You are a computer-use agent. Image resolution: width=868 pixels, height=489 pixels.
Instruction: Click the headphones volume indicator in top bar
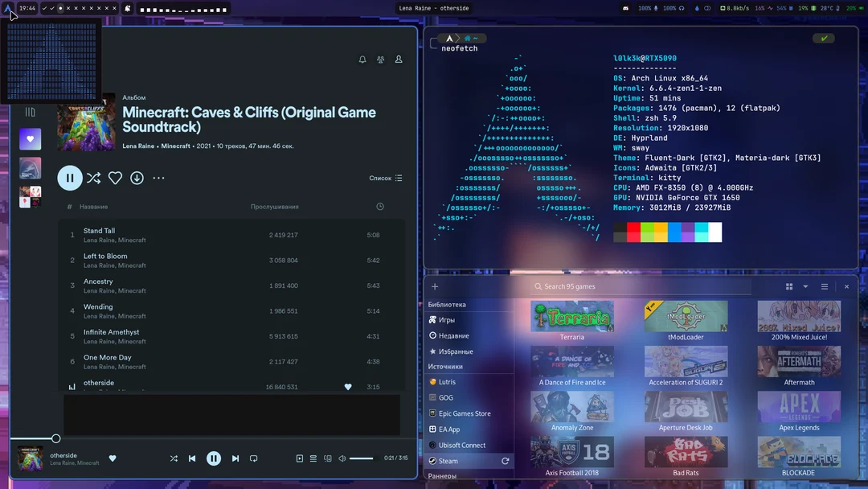[x=674, y=8]
